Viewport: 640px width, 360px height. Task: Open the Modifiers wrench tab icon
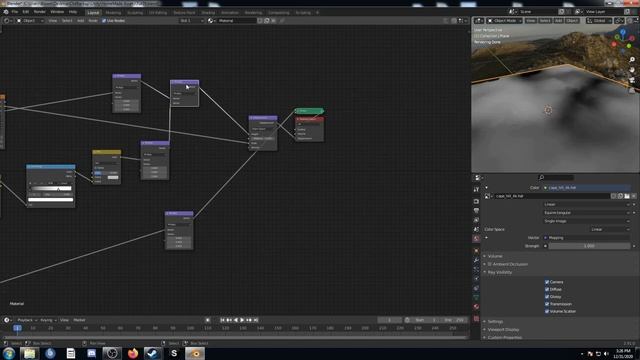click(x=476, y=260)
